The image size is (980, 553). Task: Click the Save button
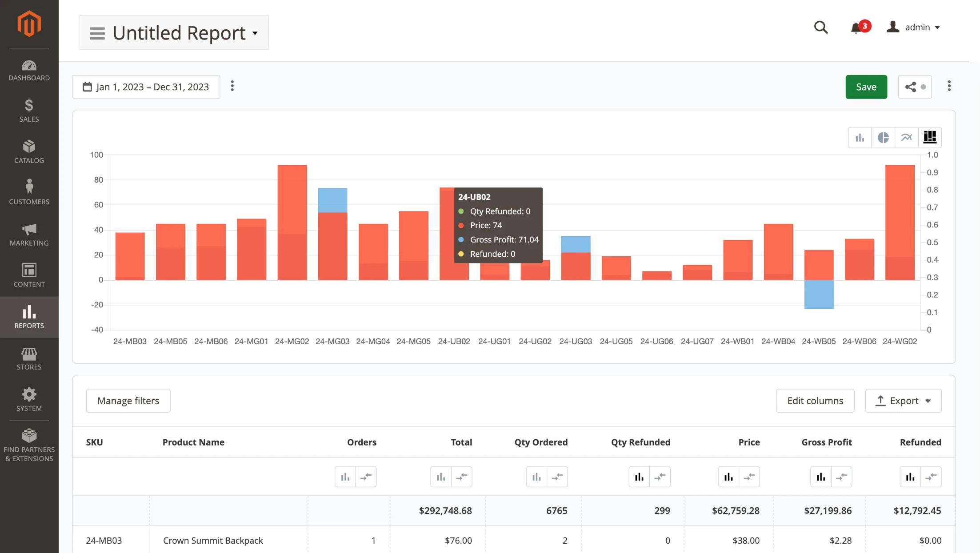(866, 86)
